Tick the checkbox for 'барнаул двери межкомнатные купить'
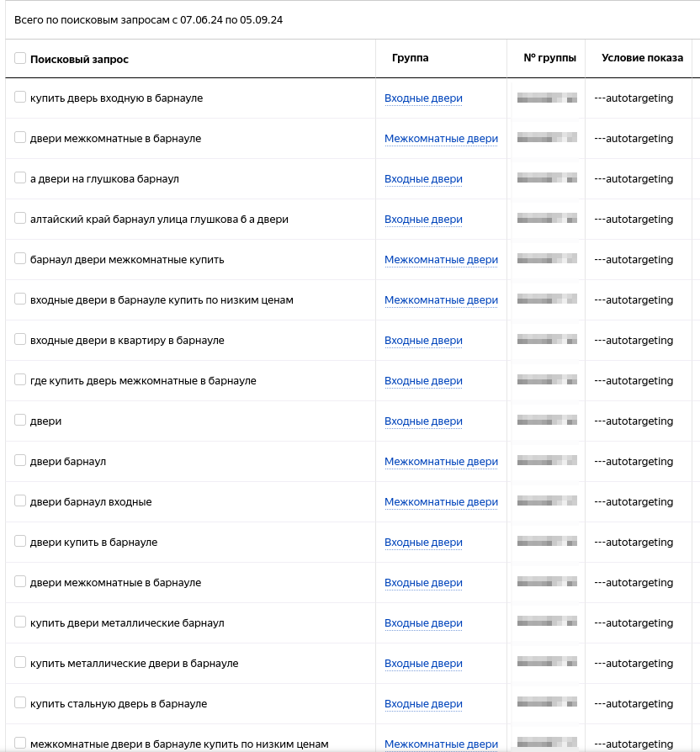Viewport: 700px width, 752px height. coord(20,259)
